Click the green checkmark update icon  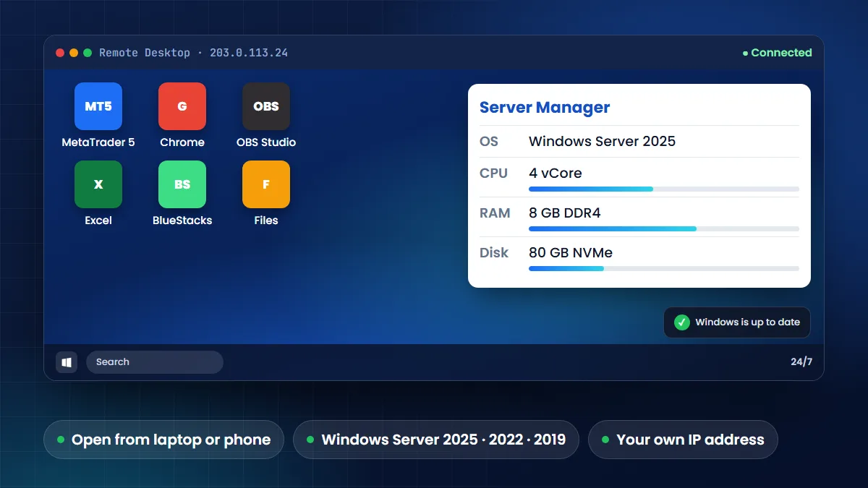(681, 322)
